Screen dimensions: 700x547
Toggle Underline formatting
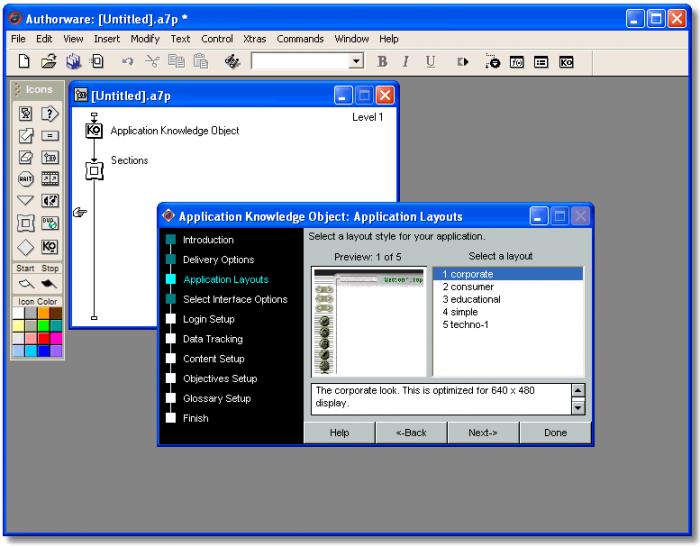coord(430,62)
